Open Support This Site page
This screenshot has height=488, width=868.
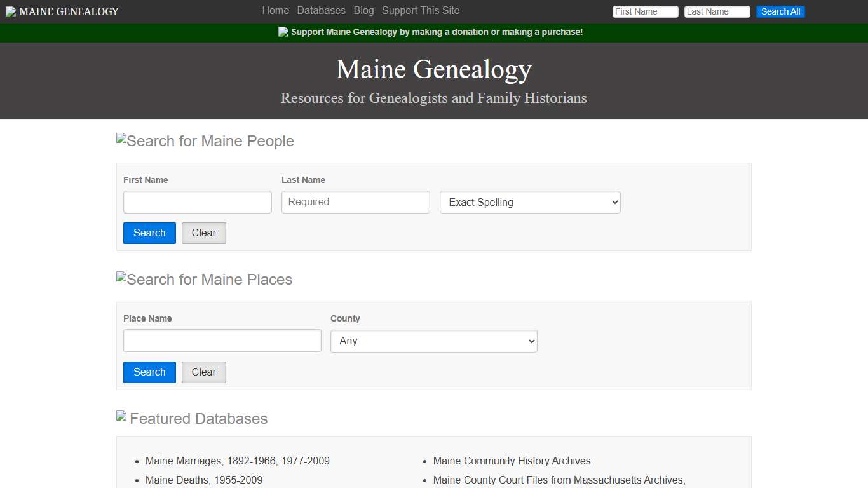coord(421,11)
